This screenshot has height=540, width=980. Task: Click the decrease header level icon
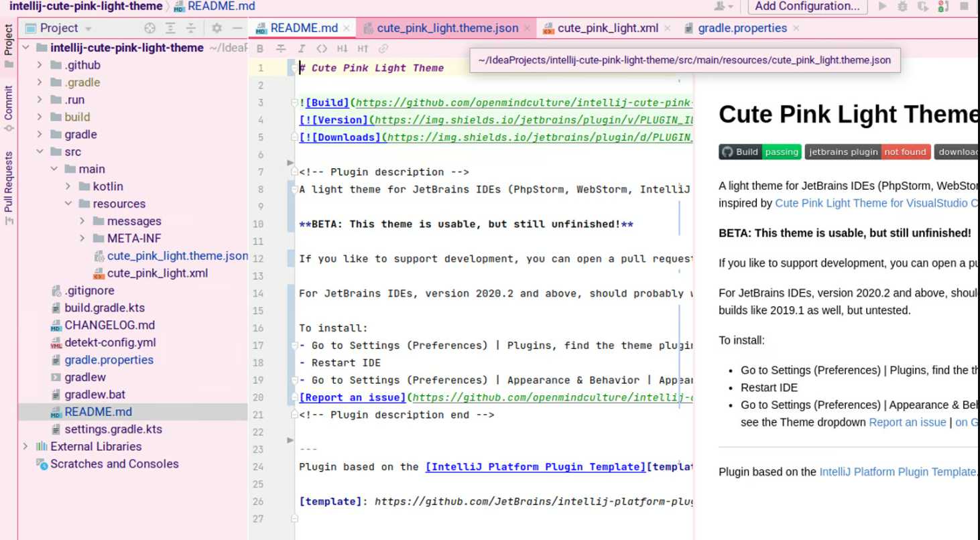tap(343, 48)
